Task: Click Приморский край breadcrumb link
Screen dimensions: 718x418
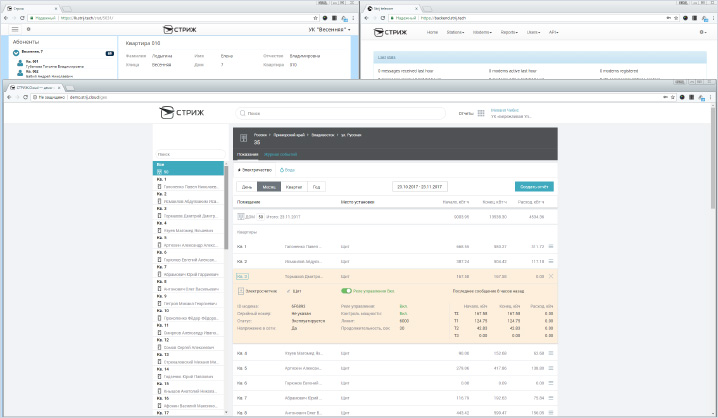Action: [x=289, y=135]
